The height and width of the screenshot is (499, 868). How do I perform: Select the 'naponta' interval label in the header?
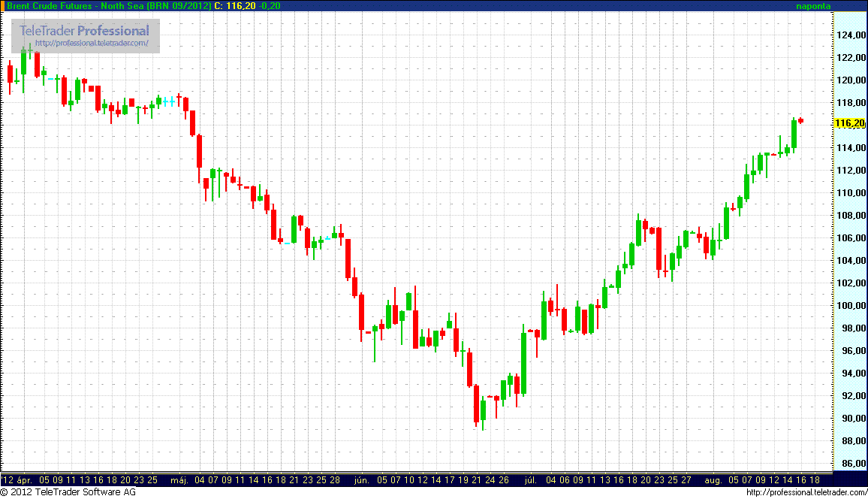(x=814, y=6)
